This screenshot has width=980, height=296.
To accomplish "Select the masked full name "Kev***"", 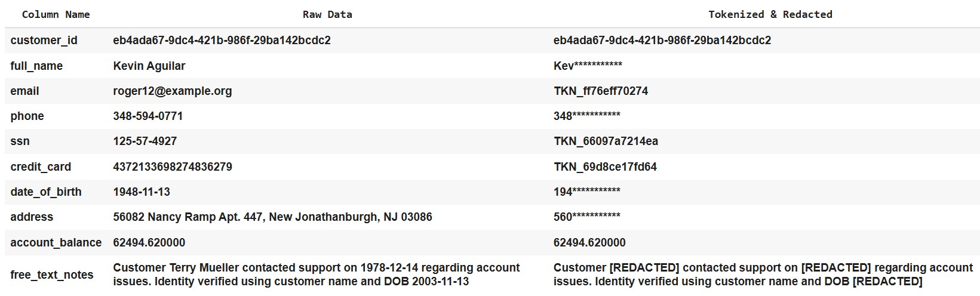I will coord(588,66).
